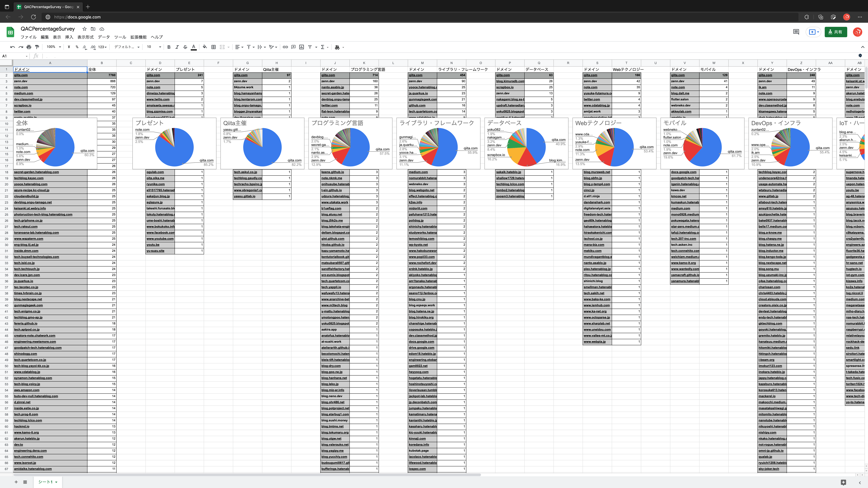This screenshot has width=868, height=488.
Task: Click the A1 name box field
Action: [x=13, y=56]
